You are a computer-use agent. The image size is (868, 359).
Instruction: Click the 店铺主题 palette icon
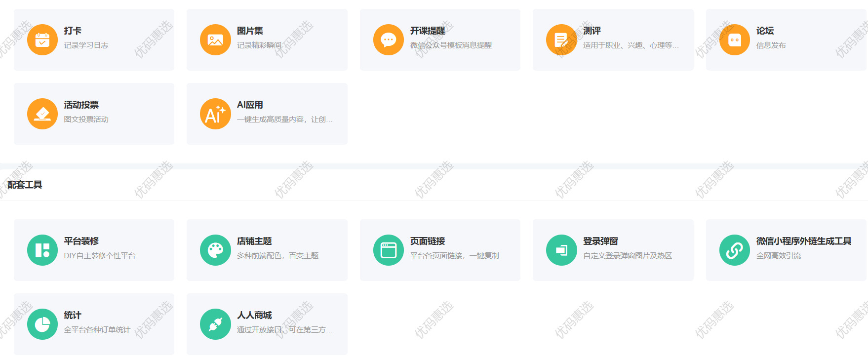point(215,250)
